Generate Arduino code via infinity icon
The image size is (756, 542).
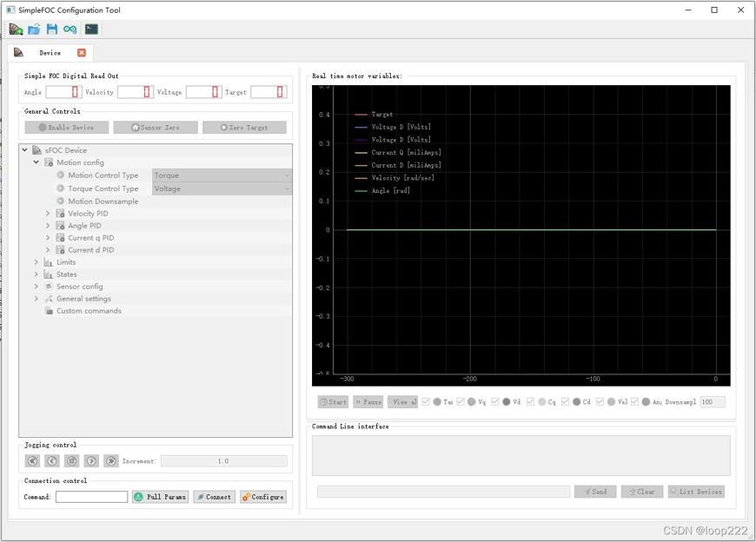coord(70,30)
